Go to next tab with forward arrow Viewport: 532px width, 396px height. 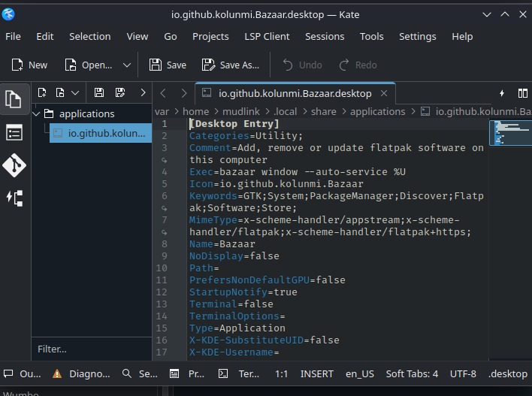click(x=183, y=93)
